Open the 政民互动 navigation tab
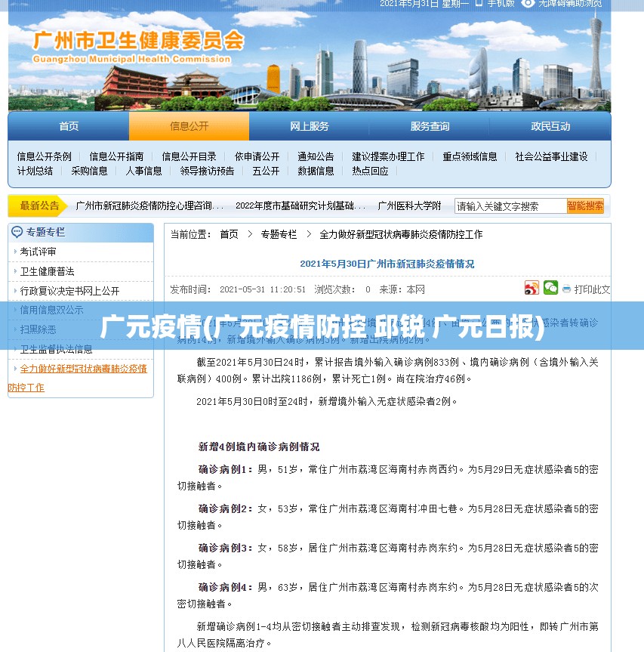 pos(550,126)
